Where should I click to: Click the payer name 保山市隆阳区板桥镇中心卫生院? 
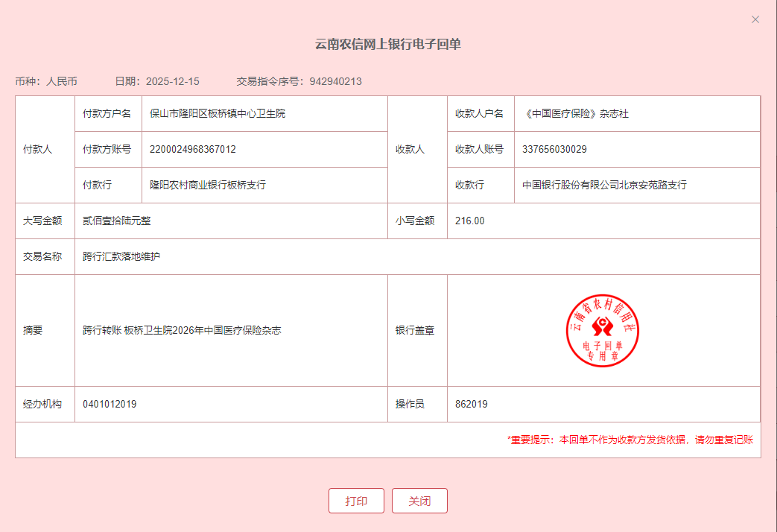click(x=218, y=114)
